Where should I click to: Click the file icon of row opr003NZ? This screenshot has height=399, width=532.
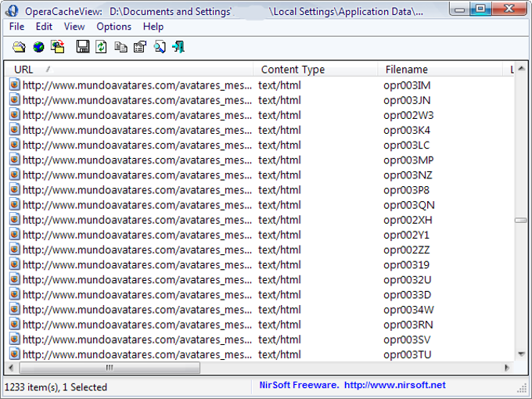[x=14, y=174]
